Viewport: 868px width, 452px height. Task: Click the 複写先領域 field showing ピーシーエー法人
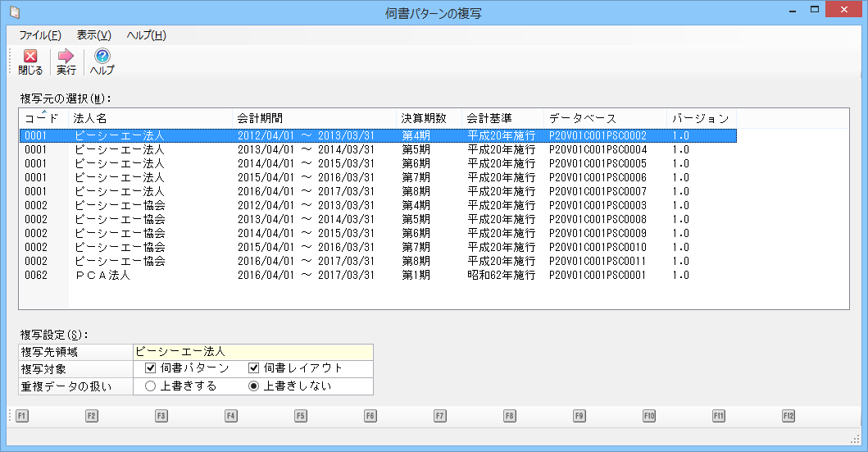coord(252,351)
